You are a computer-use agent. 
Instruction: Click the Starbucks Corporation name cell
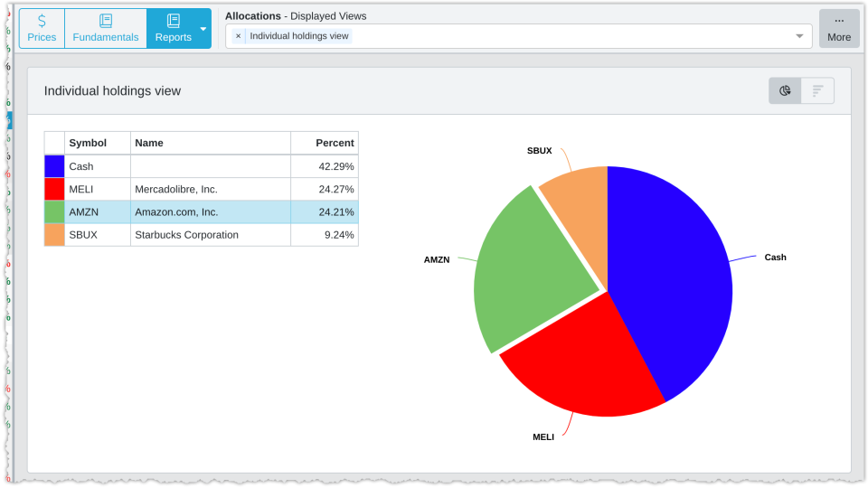pos(211,235)
